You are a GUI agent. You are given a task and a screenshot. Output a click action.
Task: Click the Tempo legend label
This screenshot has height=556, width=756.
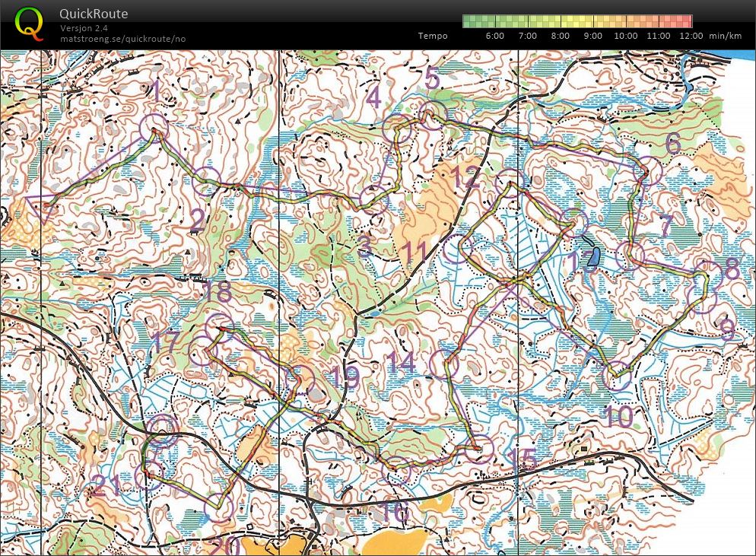click(x=433, y=36)
